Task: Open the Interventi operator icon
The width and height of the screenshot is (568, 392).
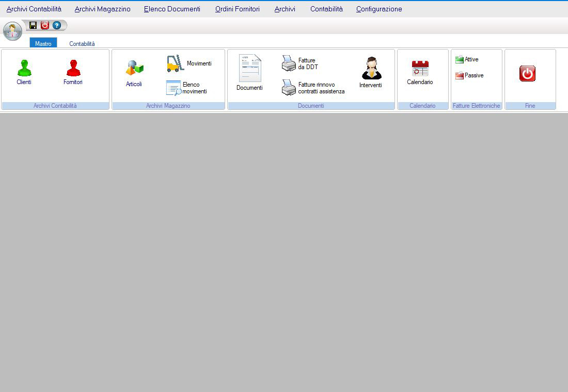Action: (372, 68)
